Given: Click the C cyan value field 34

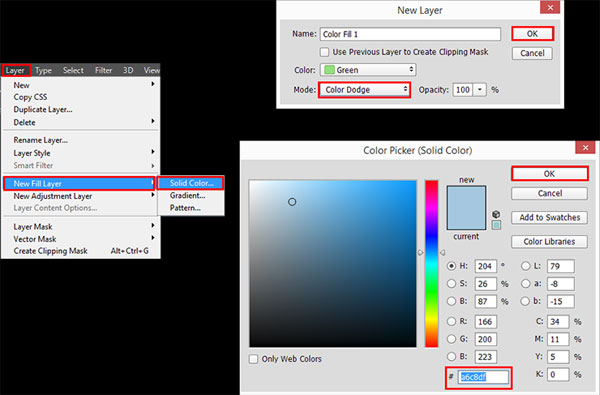Looking at the screenshot, I should pyautogui.click(x=558, y=322).
